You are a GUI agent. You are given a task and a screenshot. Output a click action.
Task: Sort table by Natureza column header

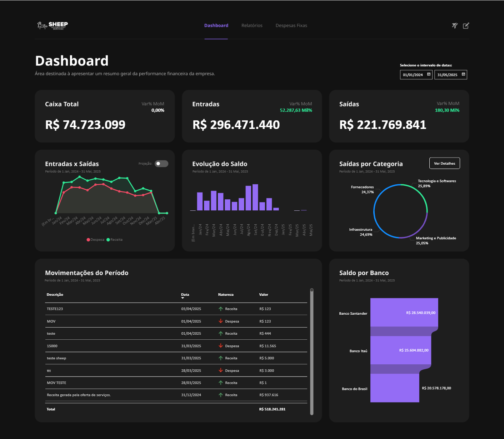click(x=226, y=295)
